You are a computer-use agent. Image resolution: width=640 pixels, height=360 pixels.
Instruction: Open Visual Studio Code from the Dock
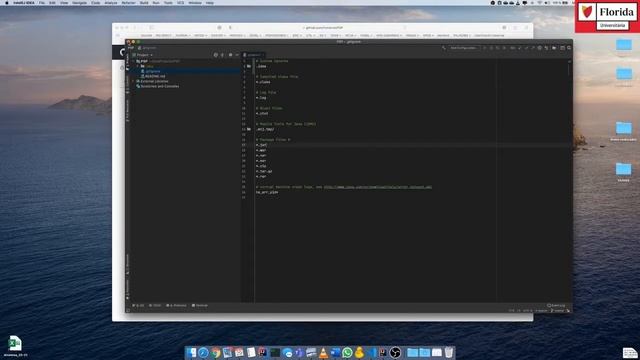click(371, 353)
